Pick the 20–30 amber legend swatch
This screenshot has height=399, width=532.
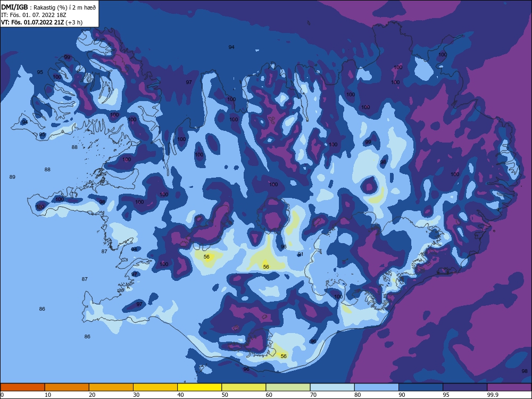(x=111, y=387)
